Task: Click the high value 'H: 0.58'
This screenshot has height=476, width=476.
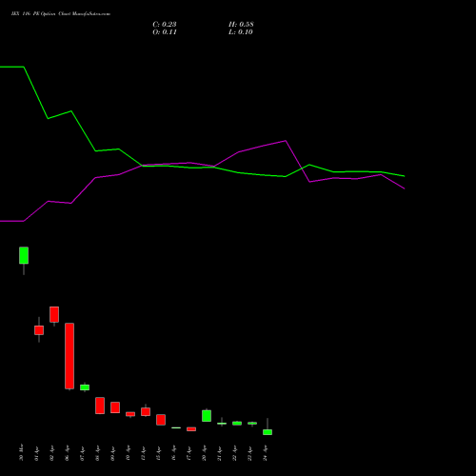Action: pos(241,25)
